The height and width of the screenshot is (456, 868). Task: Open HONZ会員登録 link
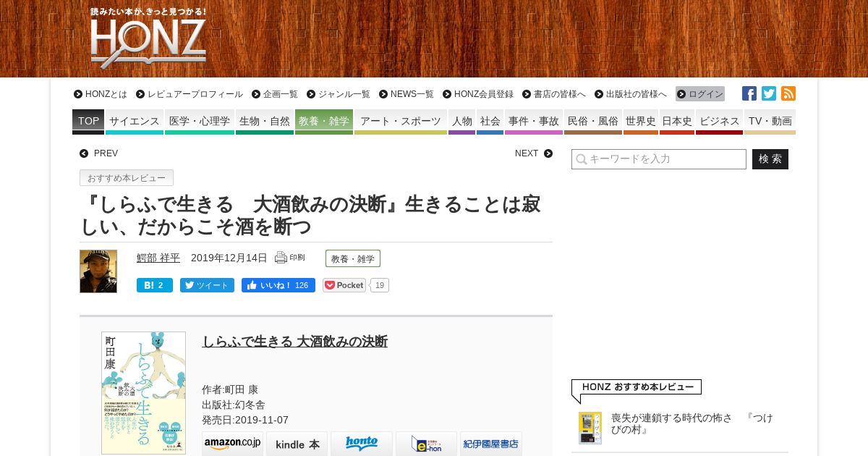coord(478,94)
